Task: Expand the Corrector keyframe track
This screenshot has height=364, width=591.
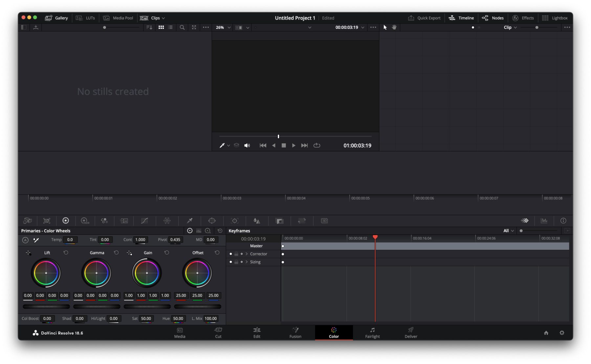Action: pyautogui.click(x=247, y=254)
